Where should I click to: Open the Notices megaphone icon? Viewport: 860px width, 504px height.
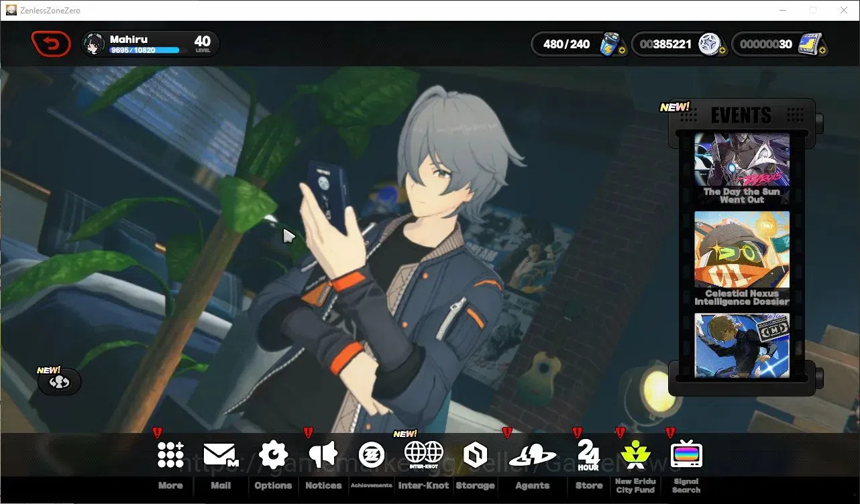pyautogui.click(x=323, y=454)
